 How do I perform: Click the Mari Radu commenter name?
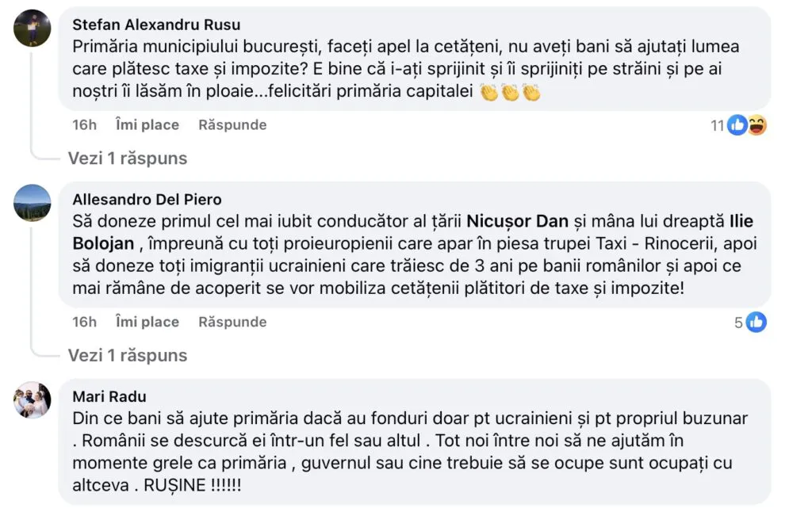point(109,396)
